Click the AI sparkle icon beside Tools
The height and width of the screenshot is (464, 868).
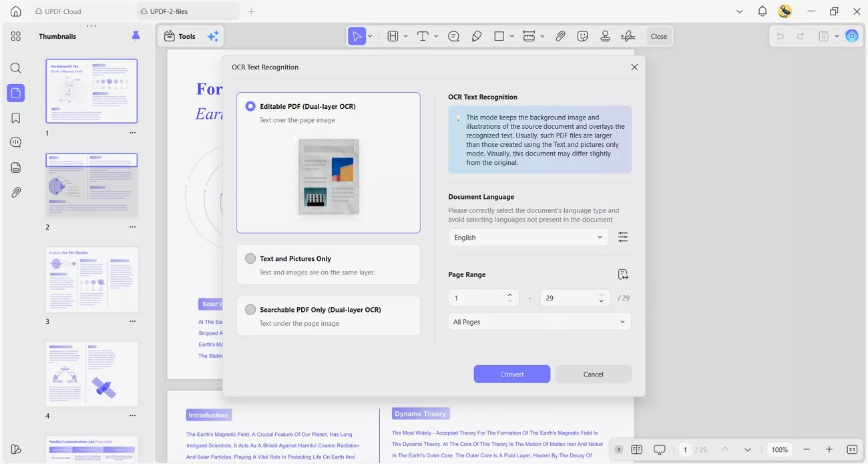click(x=213, y=37)
